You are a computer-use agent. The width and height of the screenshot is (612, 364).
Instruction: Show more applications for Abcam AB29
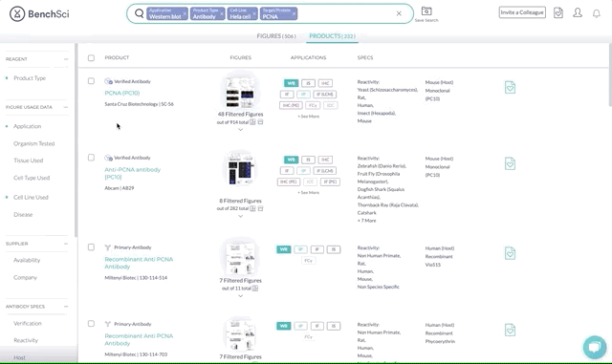[x=308, y=192]
